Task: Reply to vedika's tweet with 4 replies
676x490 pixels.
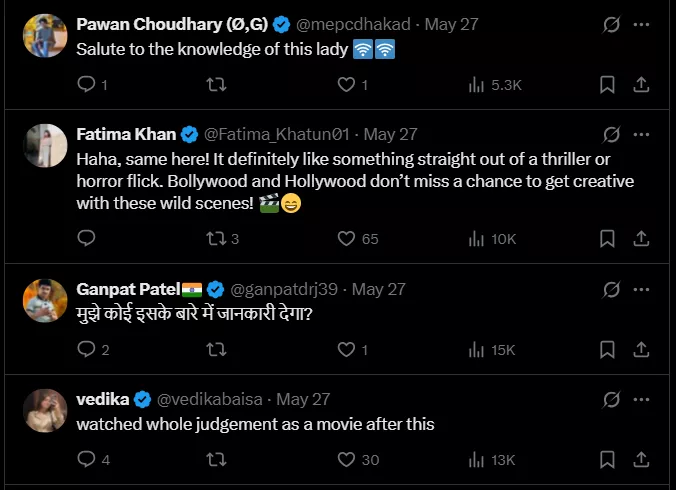Action: (86, 460)
